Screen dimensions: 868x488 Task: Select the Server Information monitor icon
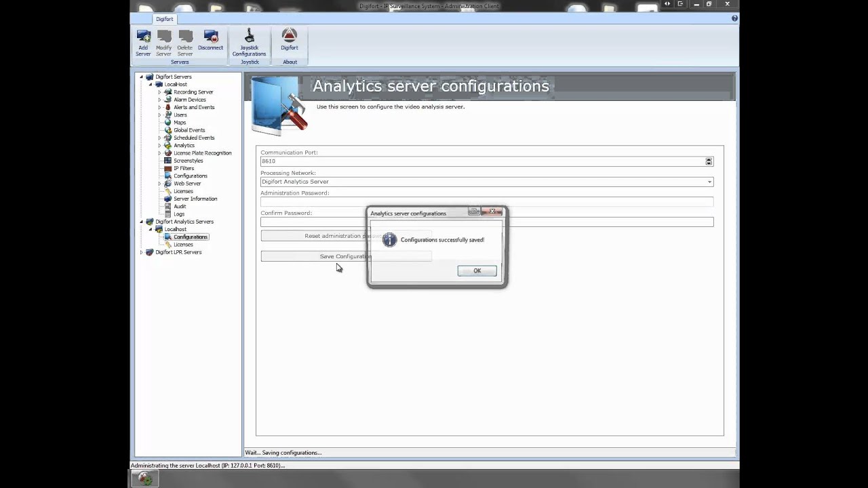pyautogui.click(x=167, y=199)
